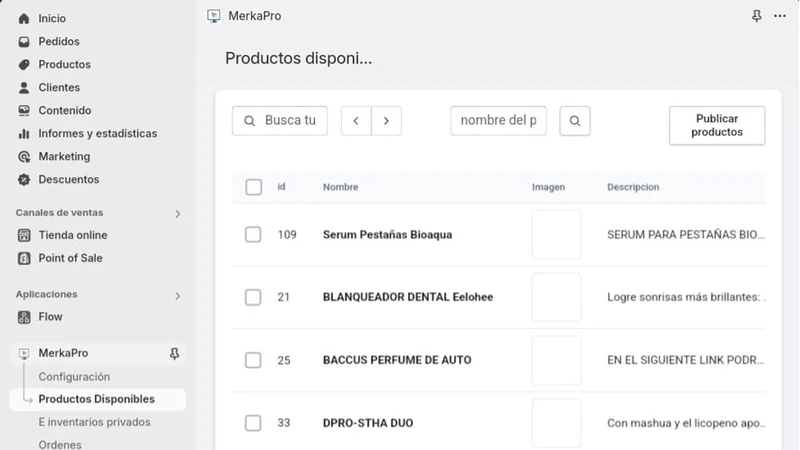Screen dimensions: 800x450
Task: Click the Descripcion column header
Action: [633, 187]
